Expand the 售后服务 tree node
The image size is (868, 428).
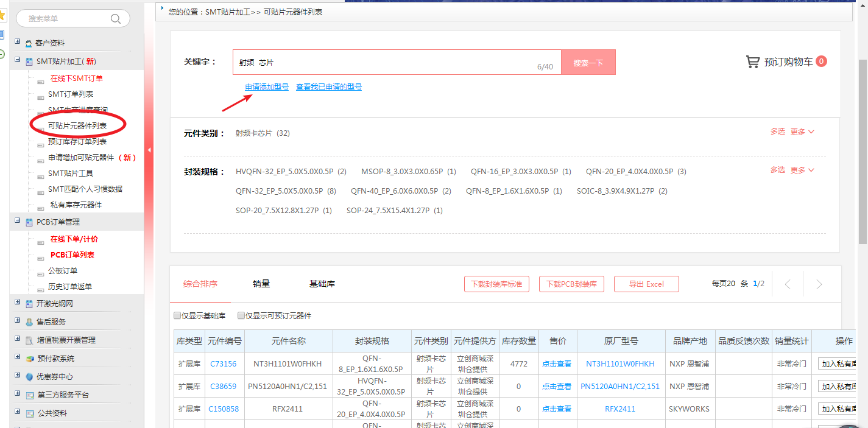pyautogui.click(x=18, y=321)
